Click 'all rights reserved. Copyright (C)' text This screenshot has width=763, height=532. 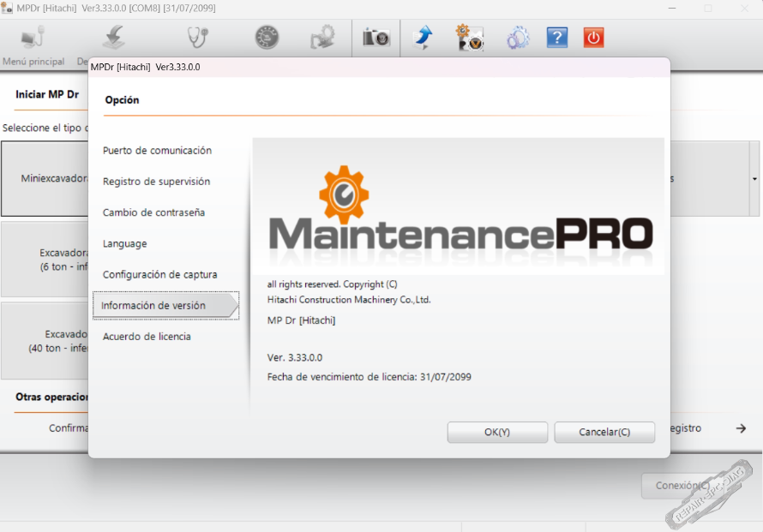pos(333,284)
